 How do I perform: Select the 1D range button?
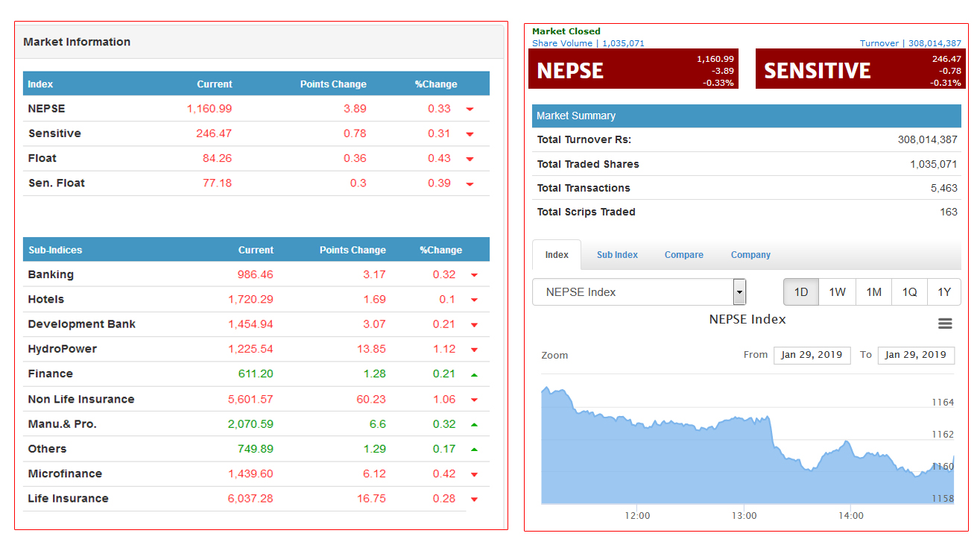[801, 292]
